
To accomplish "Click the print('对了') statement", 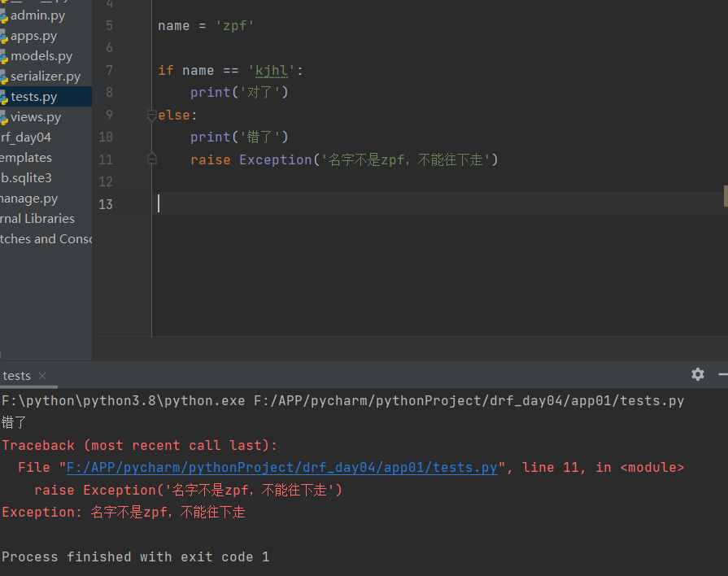I will point(239,93).
